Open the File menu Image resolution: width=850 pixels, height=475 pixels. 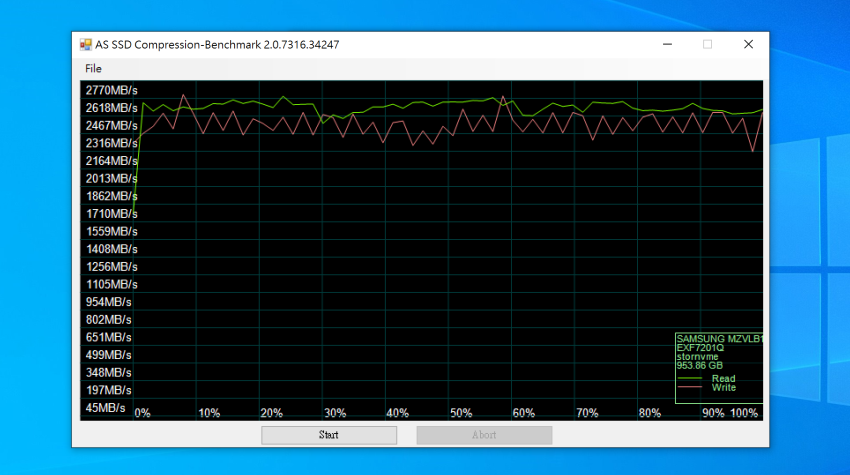[x=93, y=68]
